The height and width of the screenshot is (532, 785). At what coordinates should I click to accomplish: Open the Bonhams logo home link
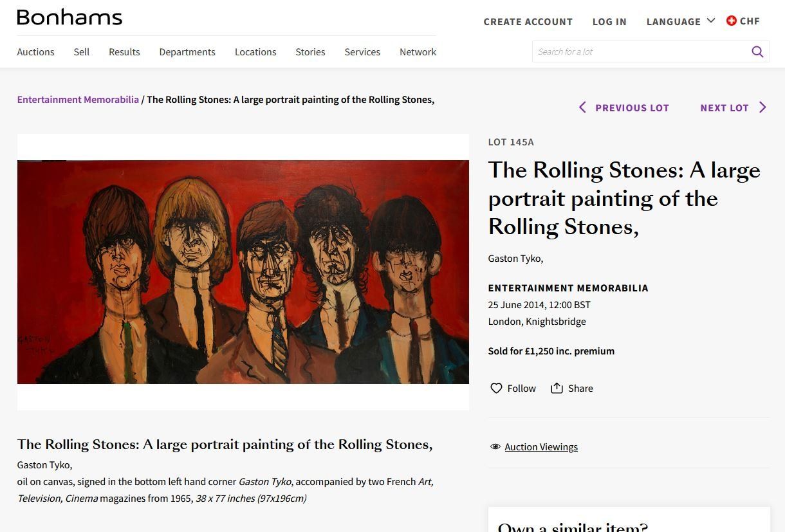[69, 17]
